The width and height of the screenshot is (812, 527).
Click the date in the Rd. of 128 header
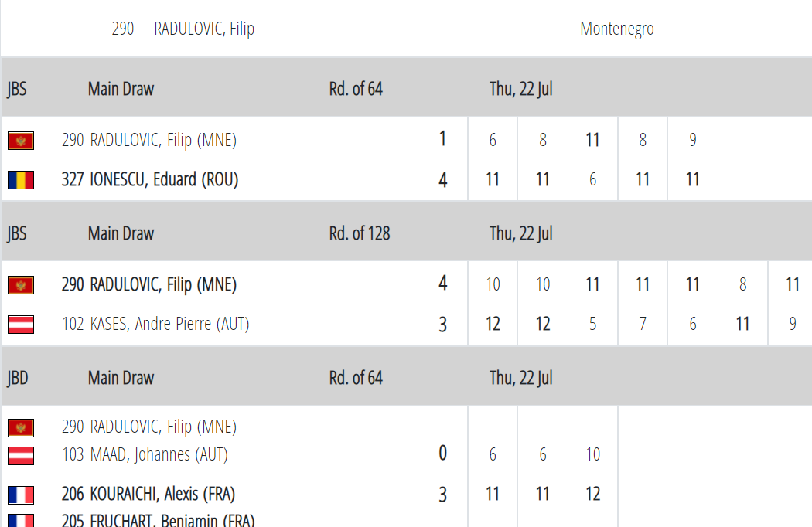(x=520, y=233)
